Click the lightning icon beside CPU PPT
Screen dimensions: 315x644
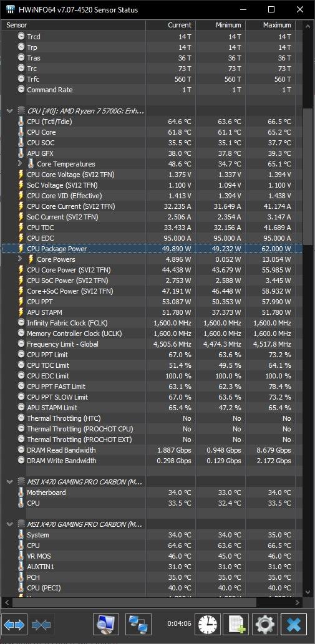click(21, 302)
